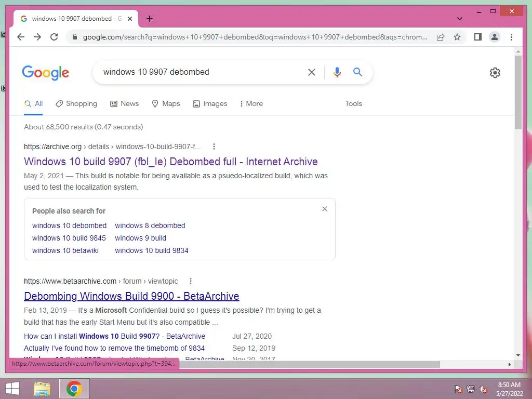Click the horizontal scrollbar thumb

point(310,364)
